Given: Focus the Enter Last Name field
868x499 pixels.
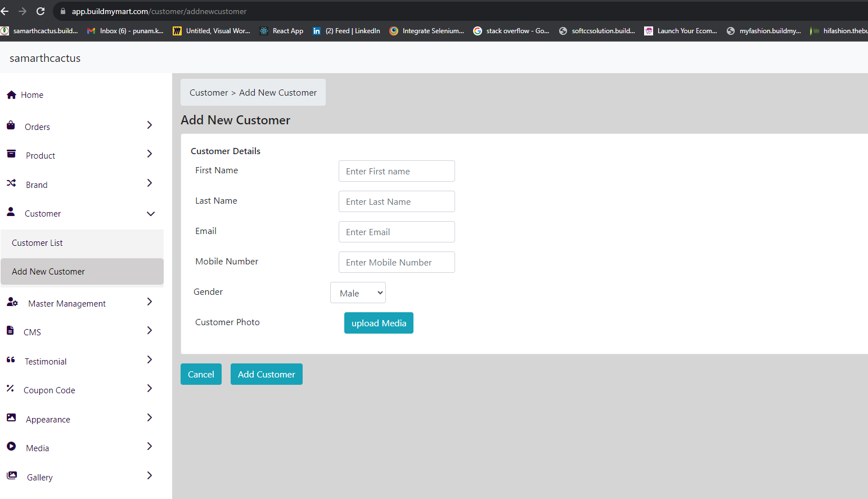Looking at the screenshot, I should point(397,201).
